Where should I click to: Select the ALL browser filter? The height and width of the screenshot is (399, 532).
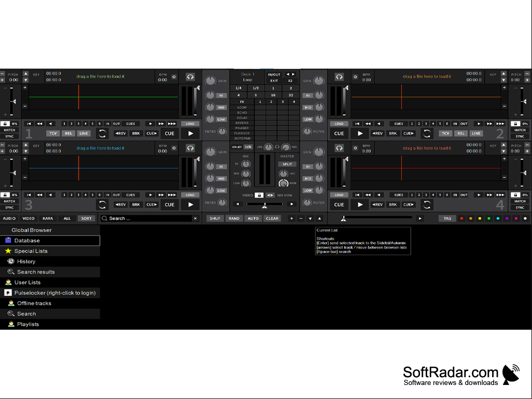(67, 218)
